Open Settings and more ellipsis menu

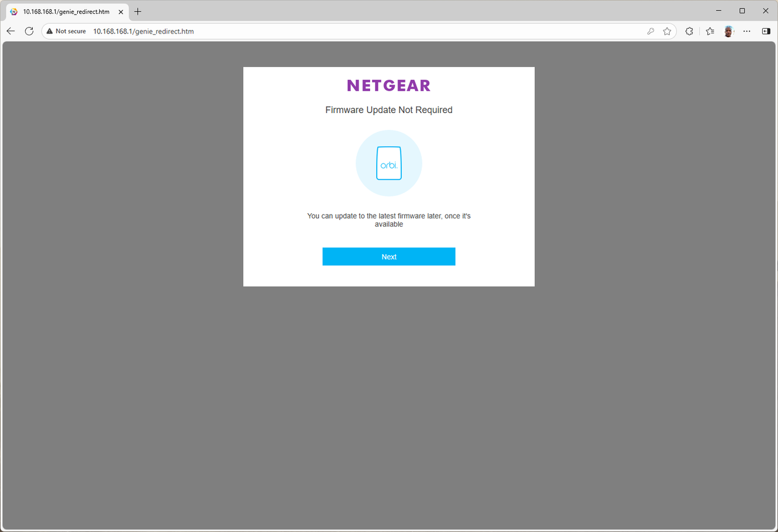click(x=747, y=31)
